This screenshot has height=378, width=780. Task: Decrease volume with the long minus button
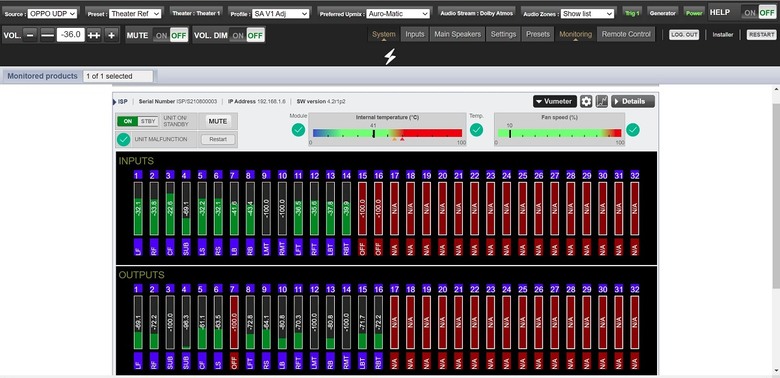[x=47, y=35]
